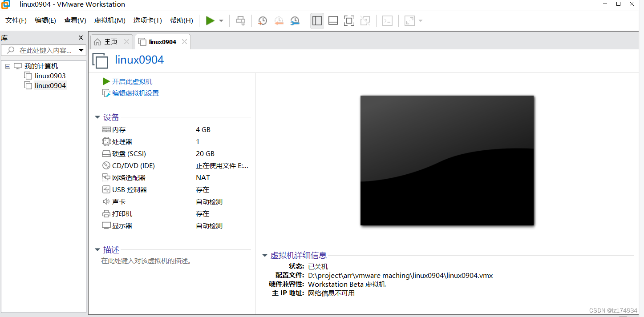Click the 已关机 status text

318,266
